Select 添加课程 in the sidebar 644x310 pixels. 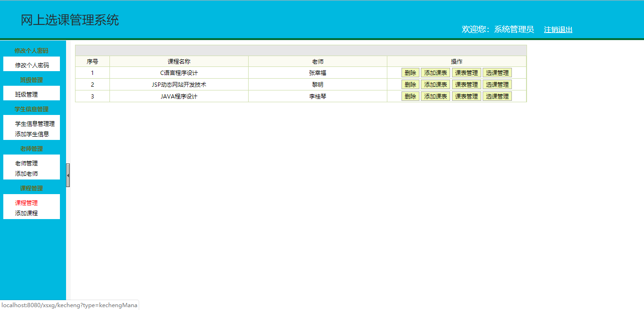pyautogui.click(x=26, y=213)
